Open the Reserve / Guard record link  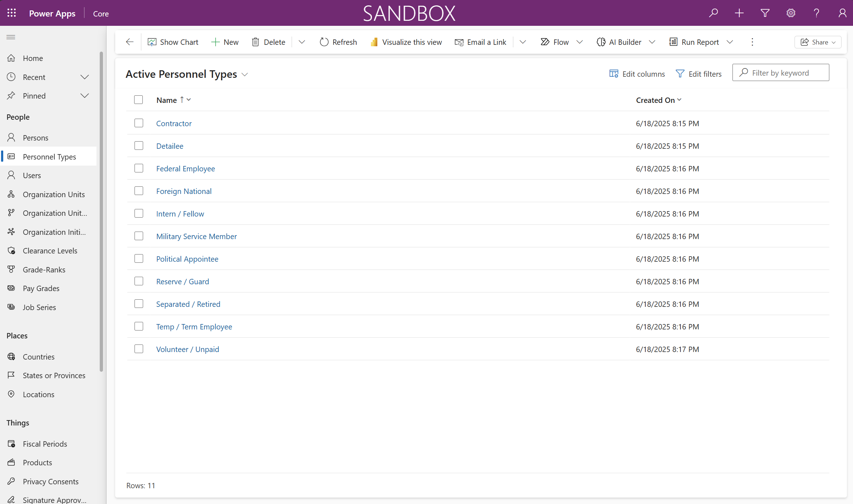pyautogui.click(x=183, y=281)
